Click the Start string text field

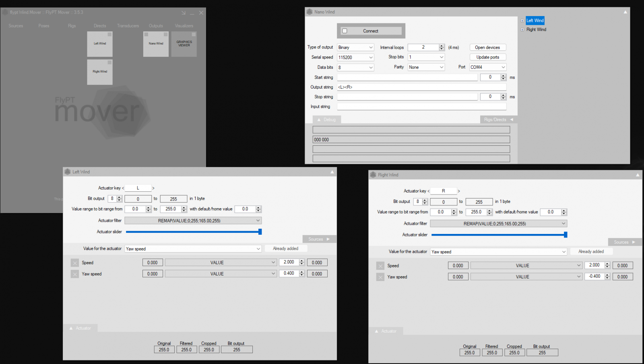[407, 77]
